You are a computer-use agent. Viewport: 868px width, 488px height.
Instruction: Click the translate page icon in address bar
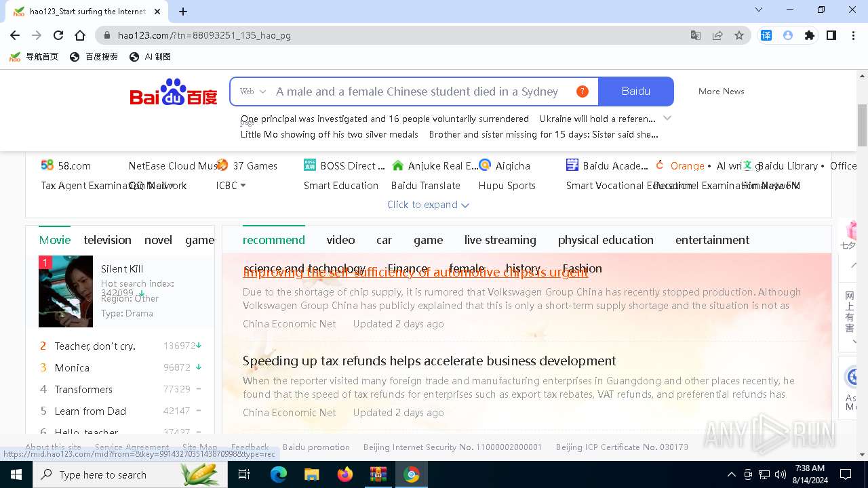(x=696, y=35)
